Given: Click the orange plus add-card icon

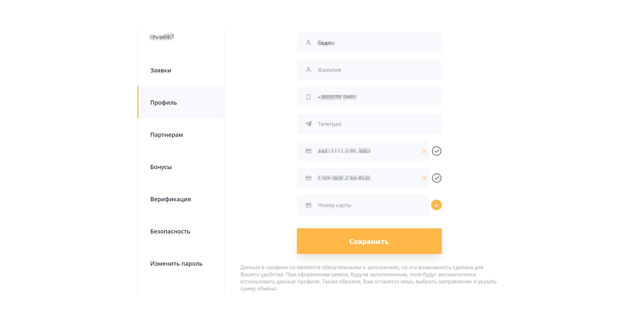Looking at the screenshot, I should [436, 205].
